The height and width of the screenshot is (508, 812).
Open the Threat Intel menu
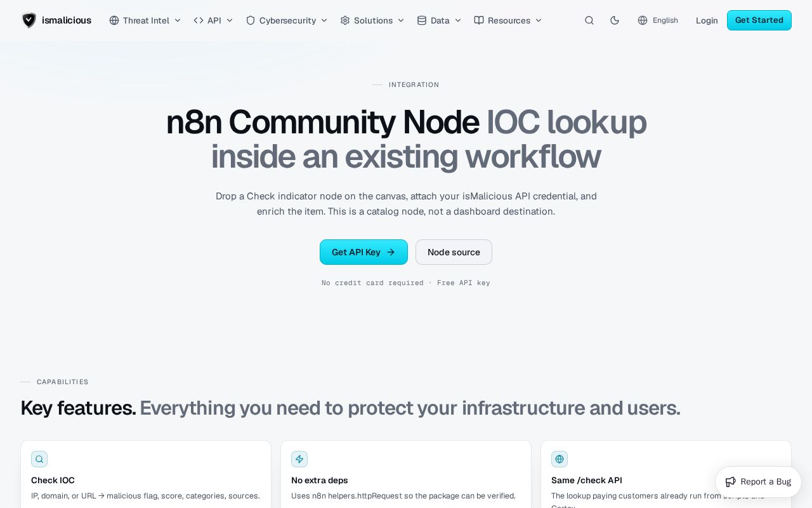pos(145,20)
